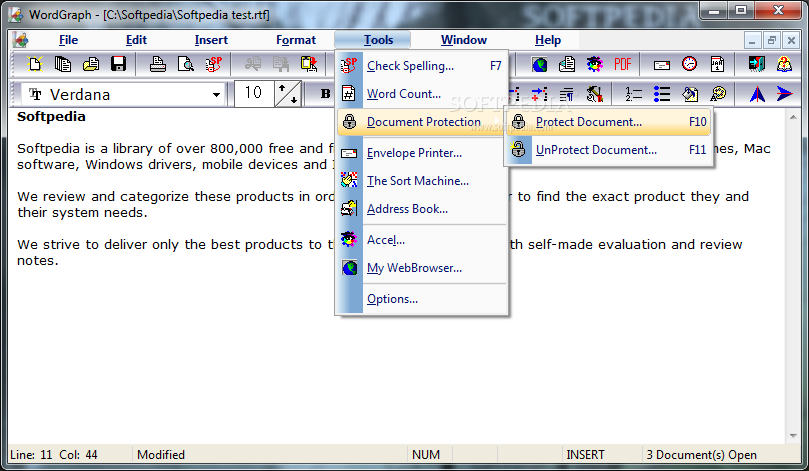Click the indent arrow icon in formatting bar
809x471 pixels.
pos(539,94)
